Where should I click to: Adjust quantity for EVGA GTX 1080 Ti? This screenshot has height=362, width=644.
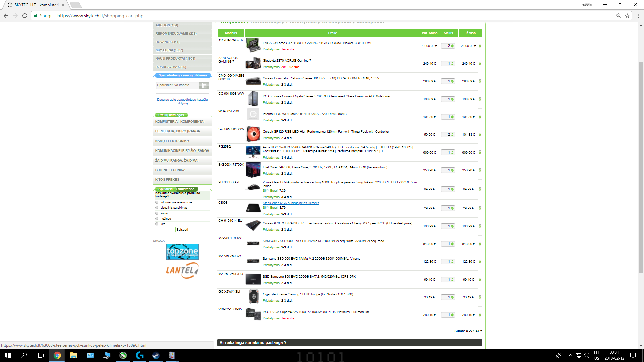click(448, 46)
